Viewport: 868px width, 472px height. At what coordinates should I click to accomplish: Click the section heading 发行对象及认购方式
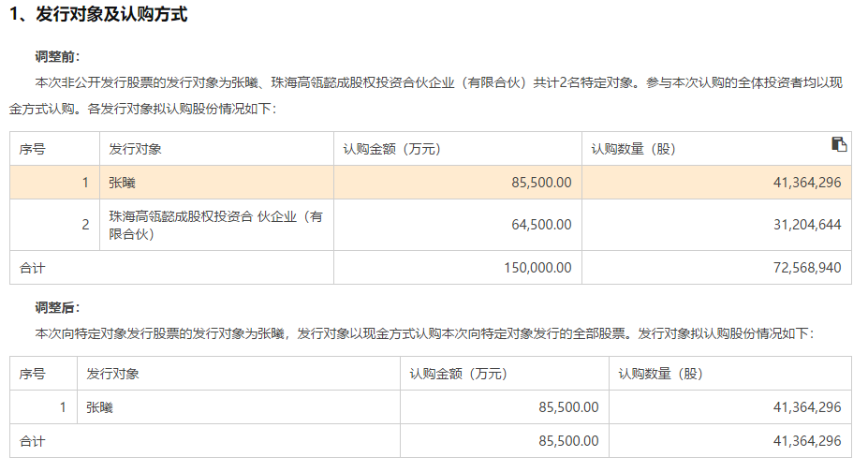(x=98, y=15)
